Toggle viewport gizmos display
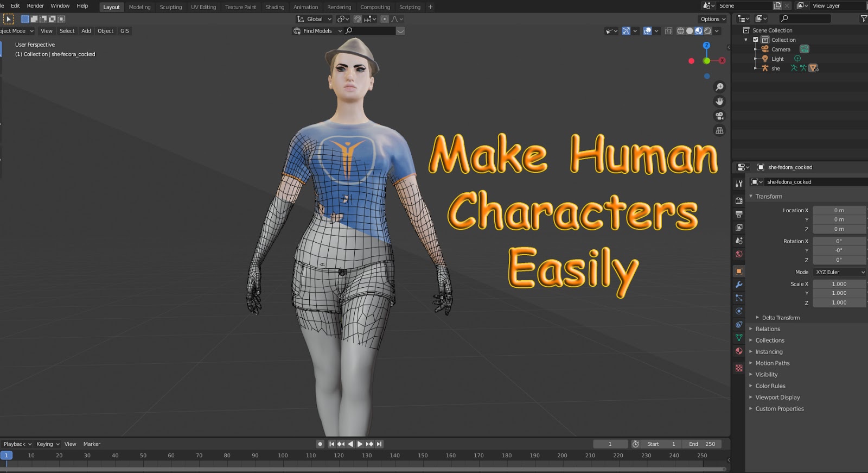868x473 pixels. coord(626,31)
